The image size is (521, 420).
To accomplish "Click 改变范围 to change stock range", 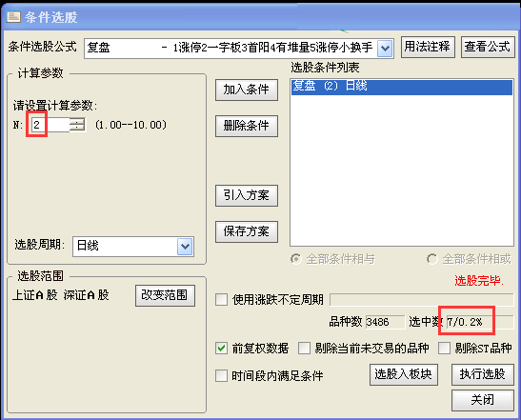I will coord(165,295).
